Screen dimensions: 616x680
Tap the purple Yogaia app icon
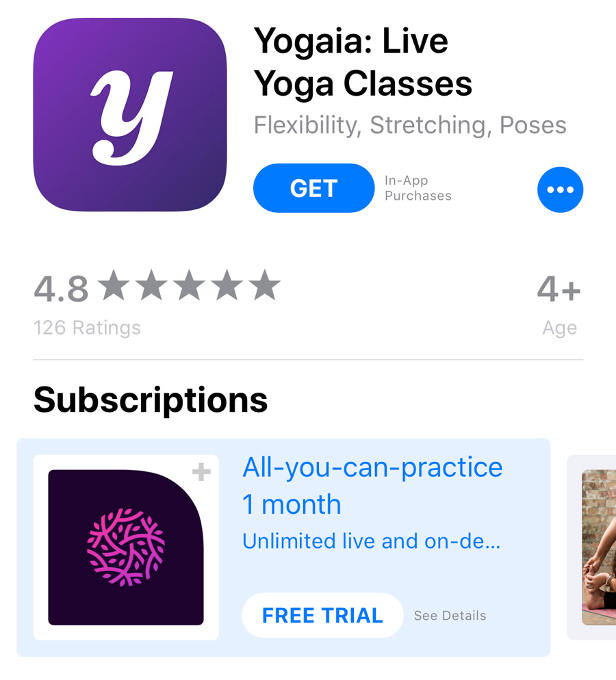tap(130, 114)
